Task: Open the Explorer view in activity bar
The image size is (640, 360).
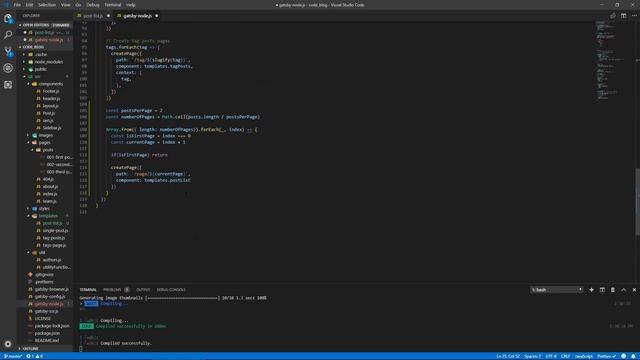Action: (x=8, y=18)
